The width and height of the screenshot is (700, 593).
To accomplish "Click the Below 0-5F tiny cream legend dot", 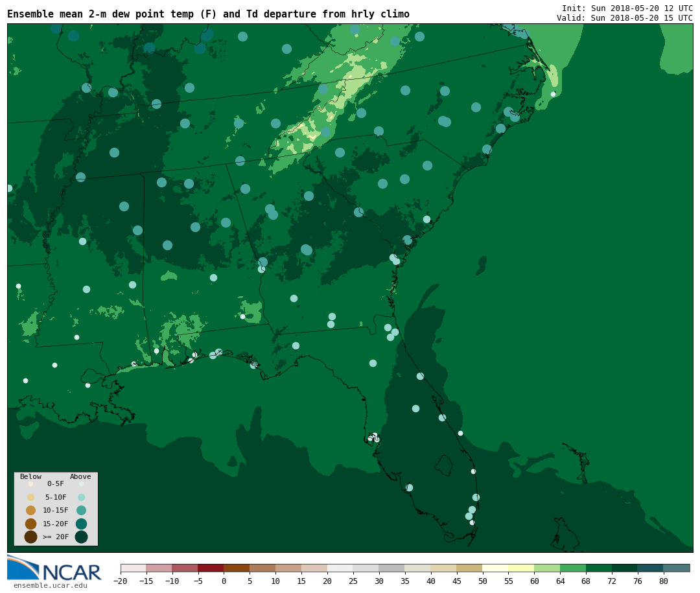I will point(31,483).
